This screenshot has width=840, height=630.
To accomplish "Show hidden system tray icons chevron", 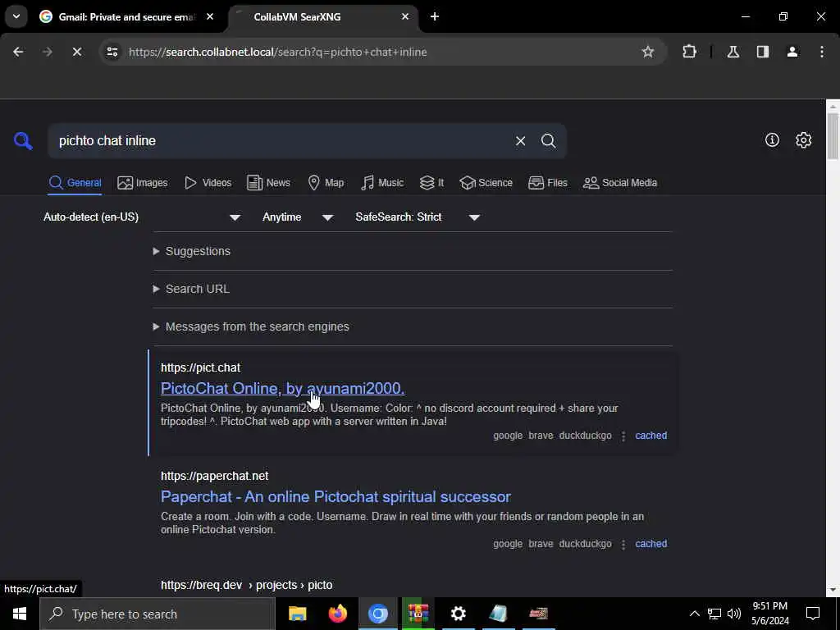I will click(x=694, y=614).
